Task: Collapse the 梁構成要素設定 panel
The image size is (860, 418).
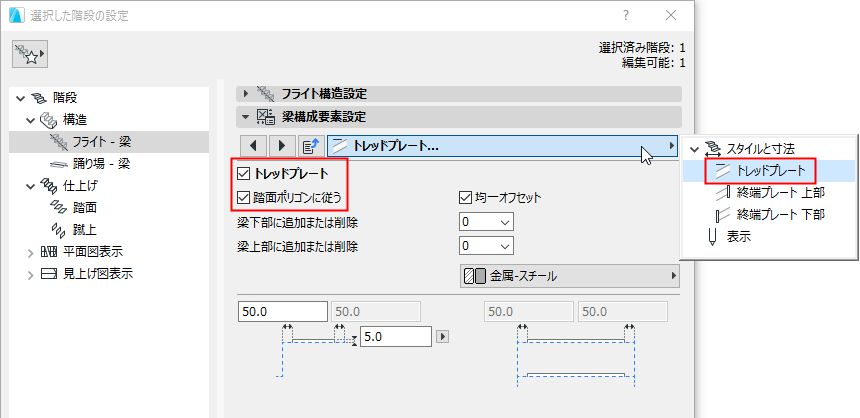Action: tap(246, 116)
